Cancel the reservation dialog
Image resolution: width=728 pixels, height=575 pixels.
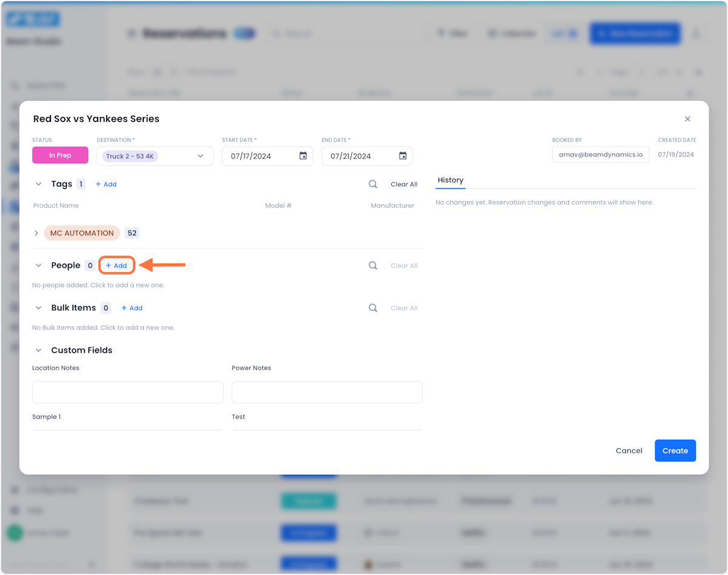click(629, 451)
